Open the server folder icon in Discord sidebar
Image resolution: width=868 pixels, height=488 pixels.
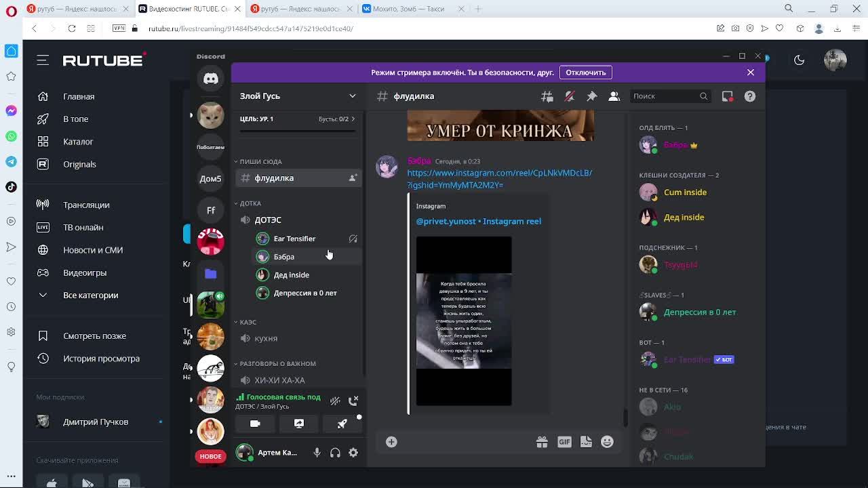211,274
